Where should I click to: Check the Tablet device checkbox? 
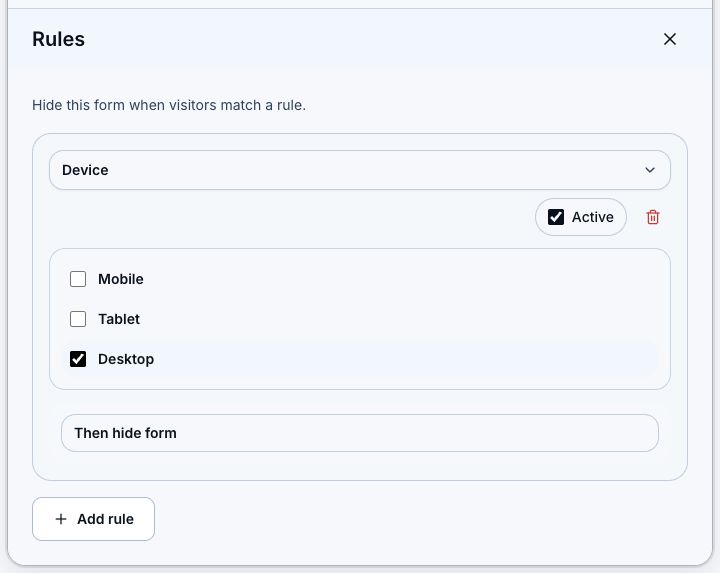click(x=78, y=319)
